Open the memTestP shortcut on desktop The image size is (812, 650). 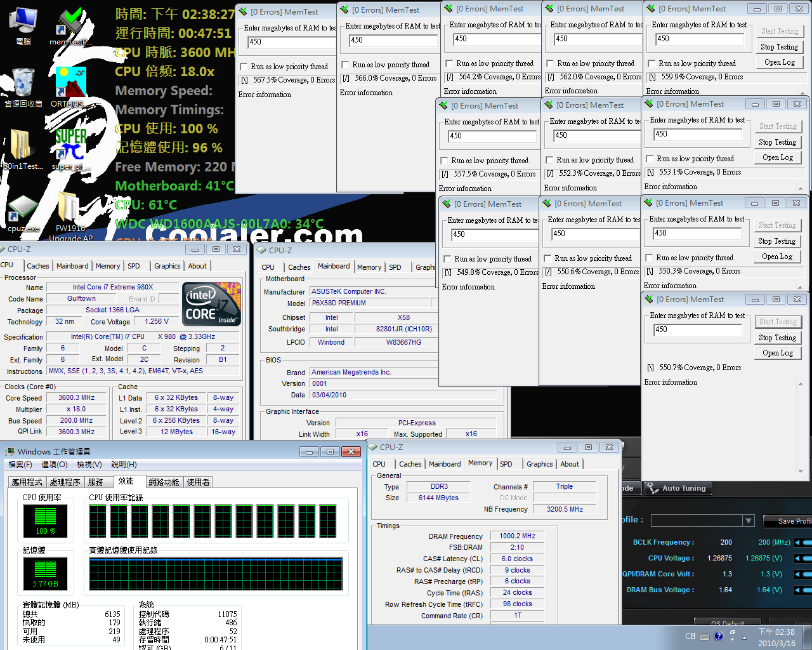tap(70, 25)
